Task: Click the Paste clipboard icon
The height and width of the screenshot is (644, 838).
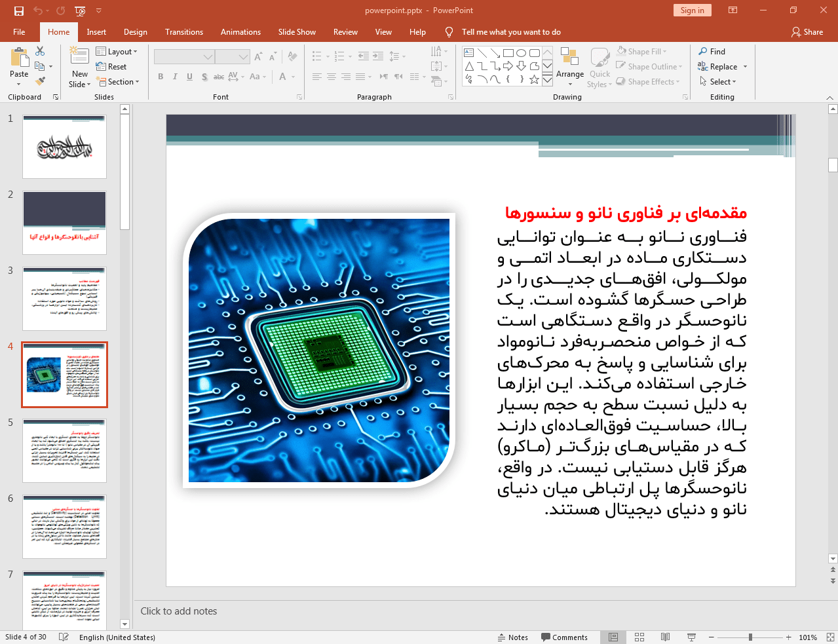Action: click(19, 58)
